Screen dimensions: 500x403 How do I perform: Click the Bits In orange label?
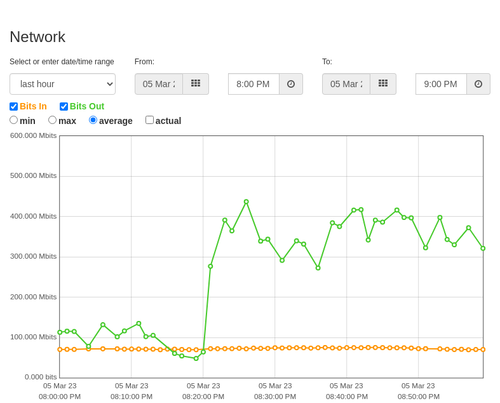tap(33, 106)
